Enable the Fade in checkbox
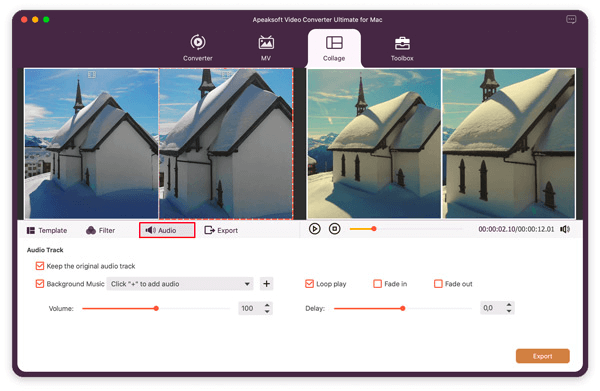The width and height of the screenshot is (600, 391). pyautogui.click(x=377, y=284)
